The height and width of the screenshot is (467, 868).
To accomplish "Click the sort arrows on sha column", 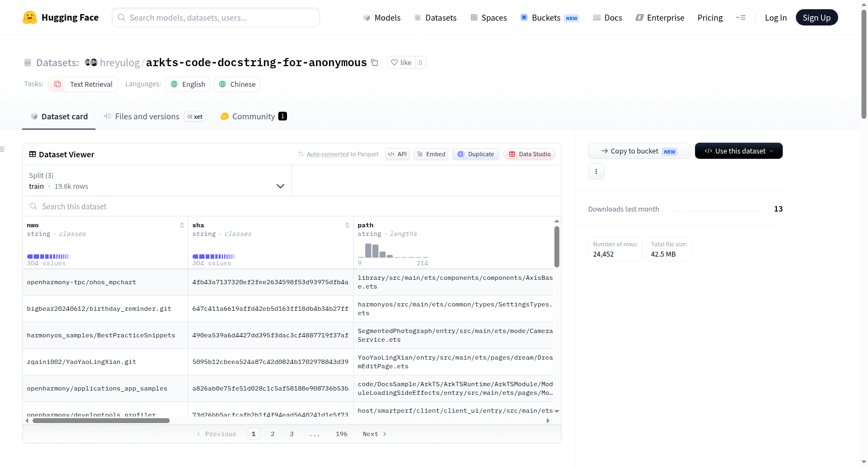I will pos(347,225).
